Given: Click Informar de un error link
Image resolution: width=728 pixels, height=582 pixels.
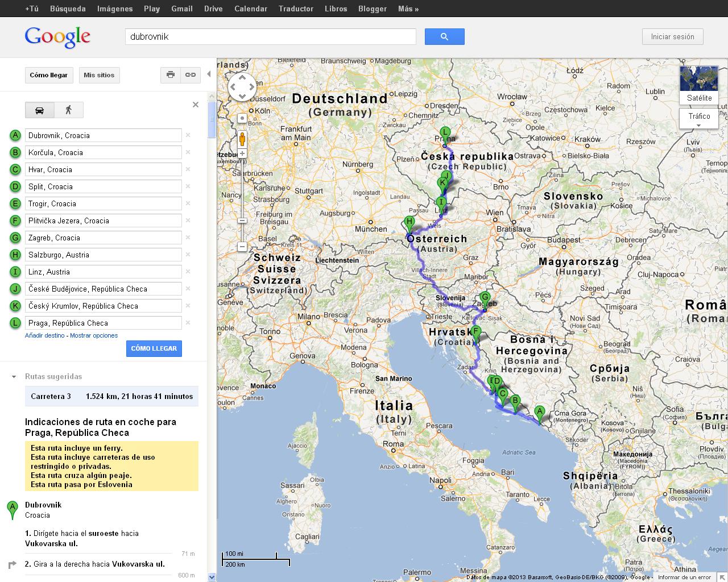Looking at the screenshot, I should point(684,577).
